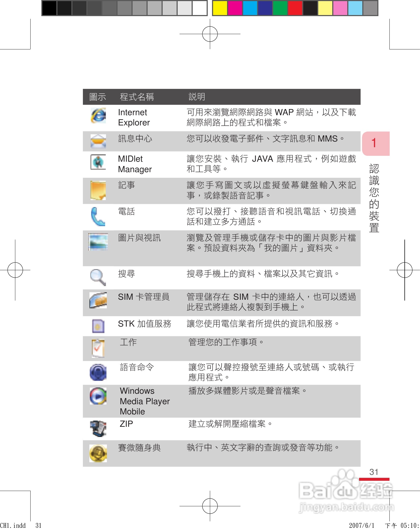
Task: Click the white grayscale swatch
Action: tap(200, 8)
